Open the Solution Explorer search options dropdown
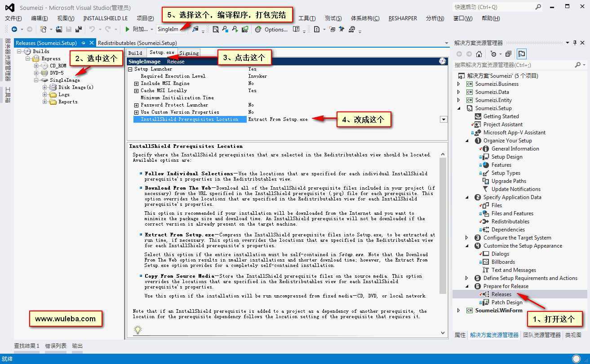590x364 pixels. pos(584,65)
